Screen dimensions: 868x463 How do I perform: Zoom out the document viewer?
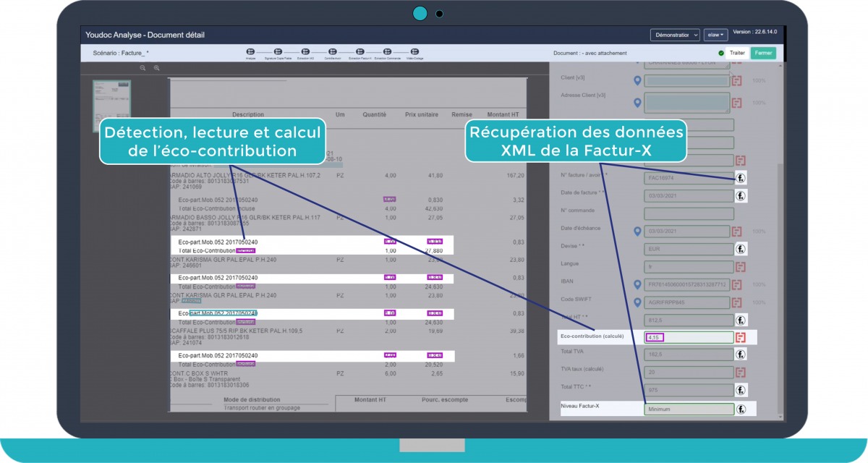coord(142,68)
